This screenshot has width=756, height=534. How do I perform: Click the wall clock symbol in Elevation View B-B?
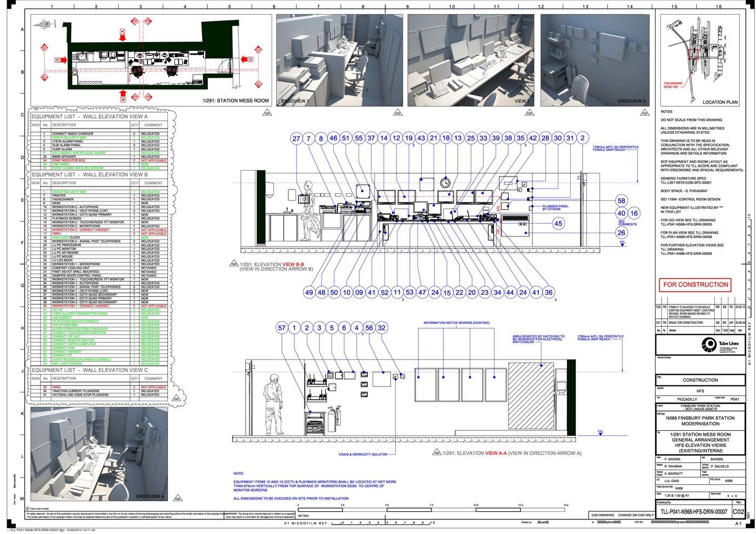pos(445,183)
